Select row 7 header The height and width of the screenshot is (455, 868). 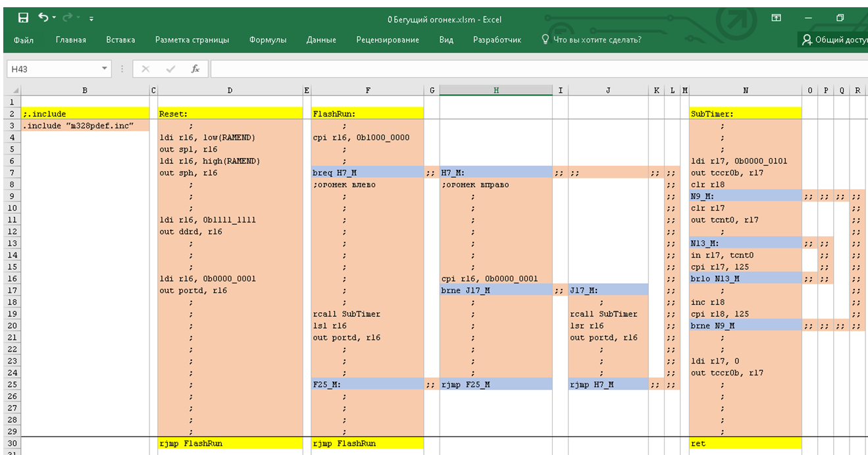point(13,173)
